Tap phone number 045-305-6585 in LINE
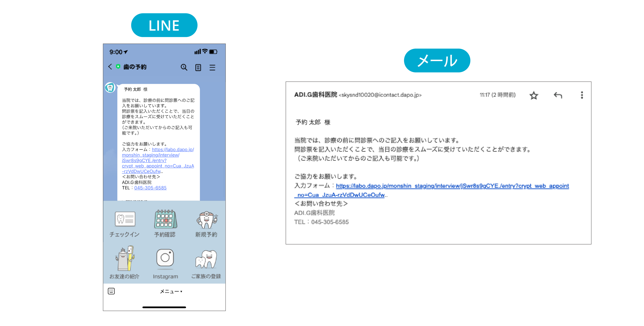This screenshot has width=644, height=326. pyautogui.click(x=150, y=188)
